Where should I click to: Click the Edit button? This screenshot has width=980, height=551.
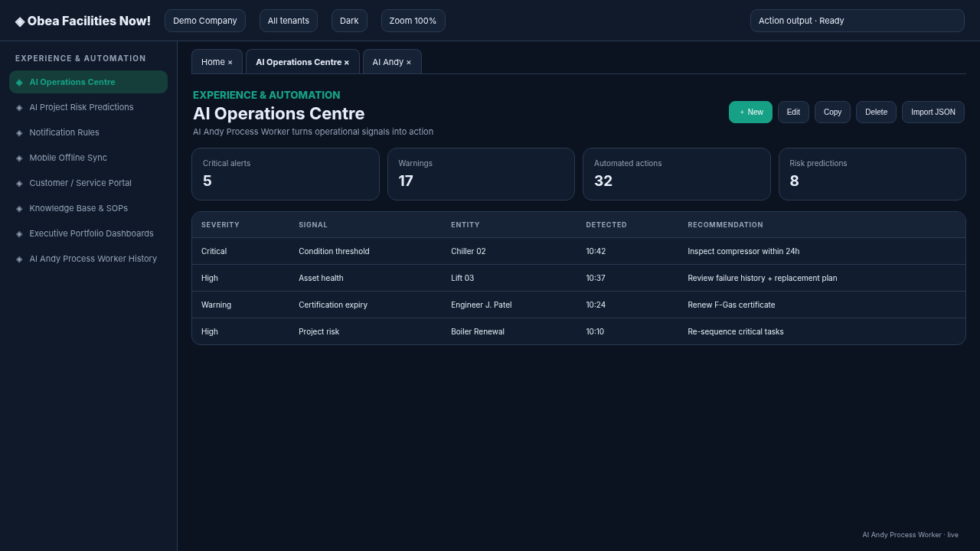[793, 112]
